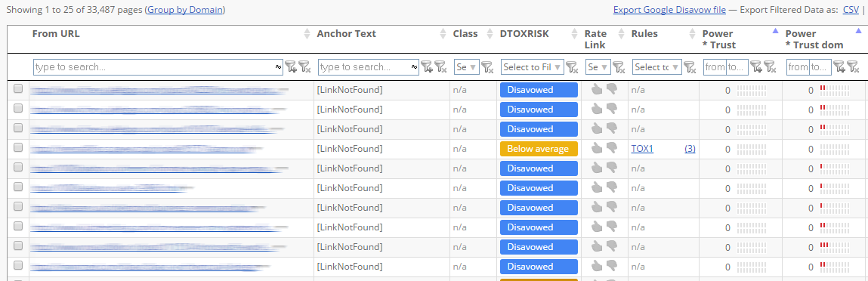Sort by the From URL column arrows
The image size is (868, 281).
pyautogui.click(x=307, y=34)
